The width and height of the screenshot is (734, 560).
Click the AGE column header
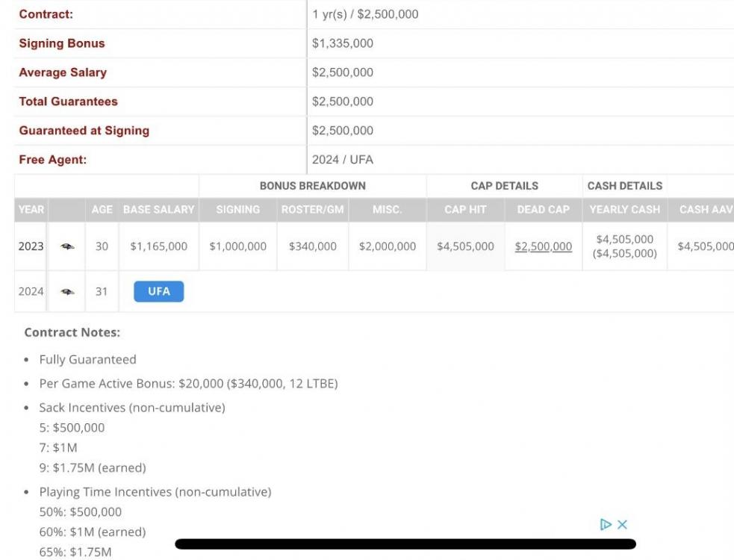(x=102, y=210)
